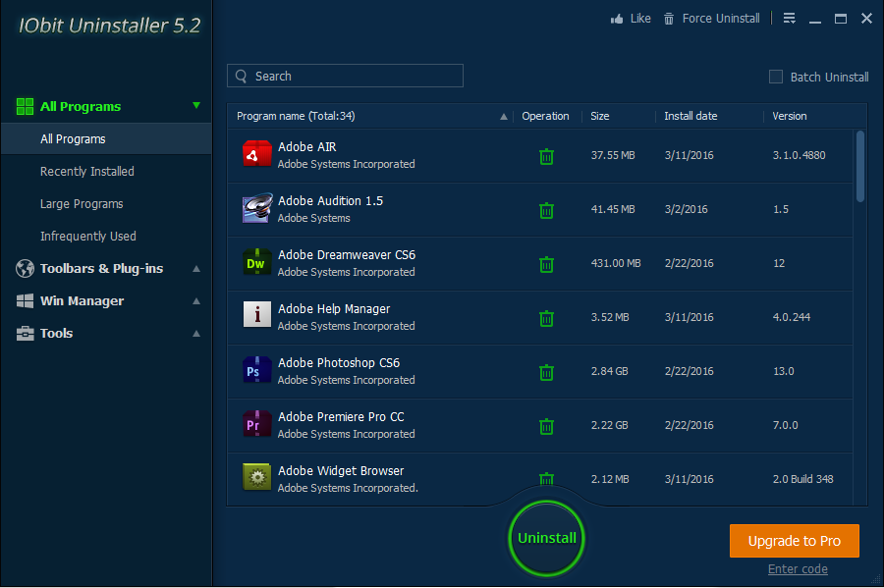Collapse the All Programs section arrow
The width and height of the screenshot is (884, 588).
196,106
